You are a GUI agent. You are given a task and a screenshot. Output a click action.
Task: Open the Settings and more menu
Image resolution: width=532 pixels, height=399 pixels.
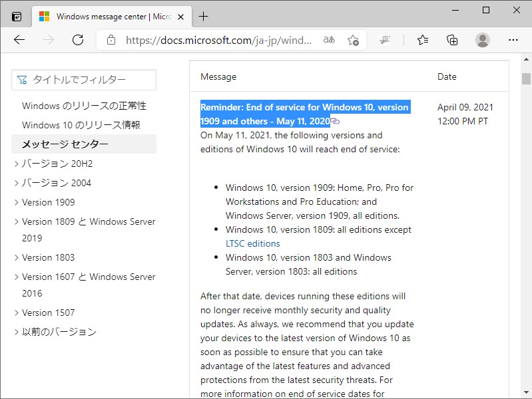(513, 40)
